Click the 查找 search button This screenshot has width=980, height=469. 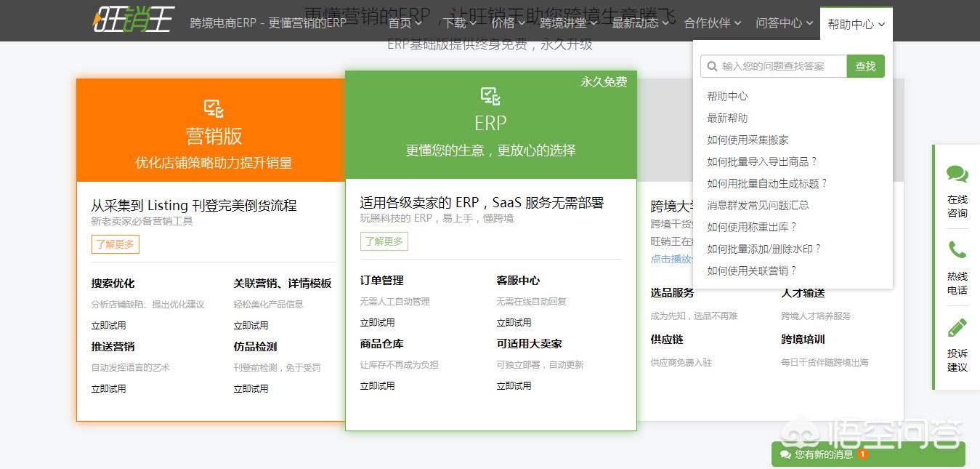click(x=865, y=66)
